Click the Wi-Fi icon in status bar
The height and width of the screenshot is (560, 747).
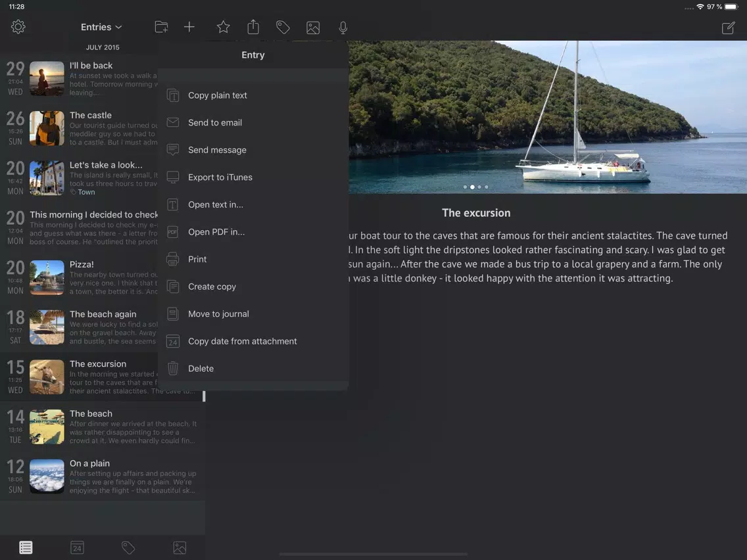[700, 7]
